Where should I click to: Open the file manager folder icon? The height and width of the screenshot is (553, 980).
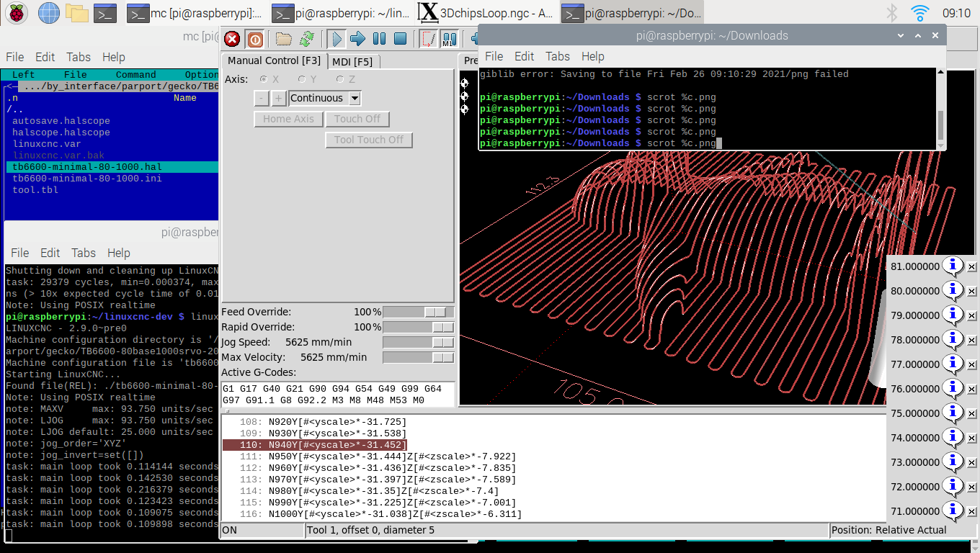(x=76, y=12)
